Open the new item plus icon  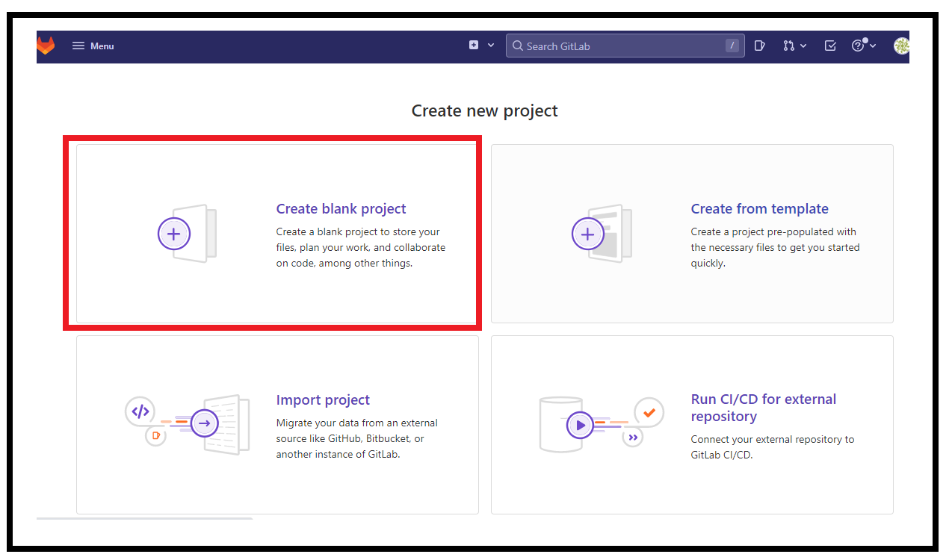point(474,45)
